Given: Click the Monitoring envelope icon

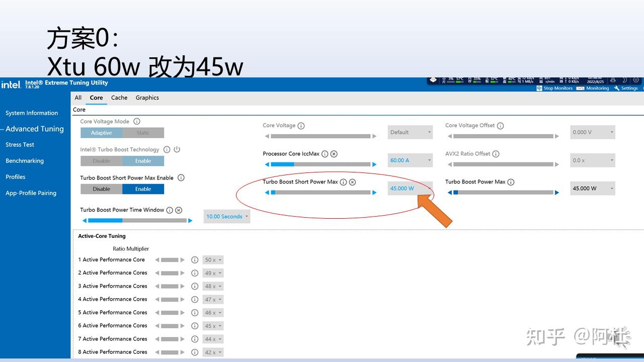Looking at the screenshot, I should 582,88.
